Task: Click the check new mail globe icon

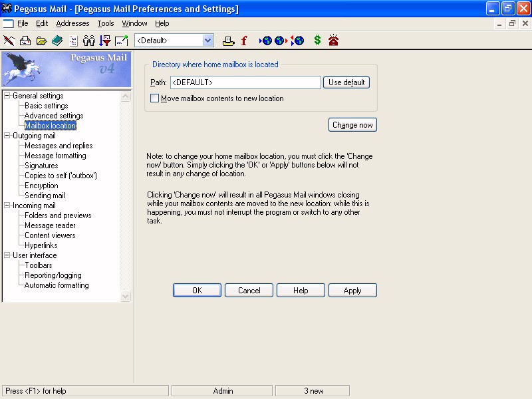Action: 265,41
